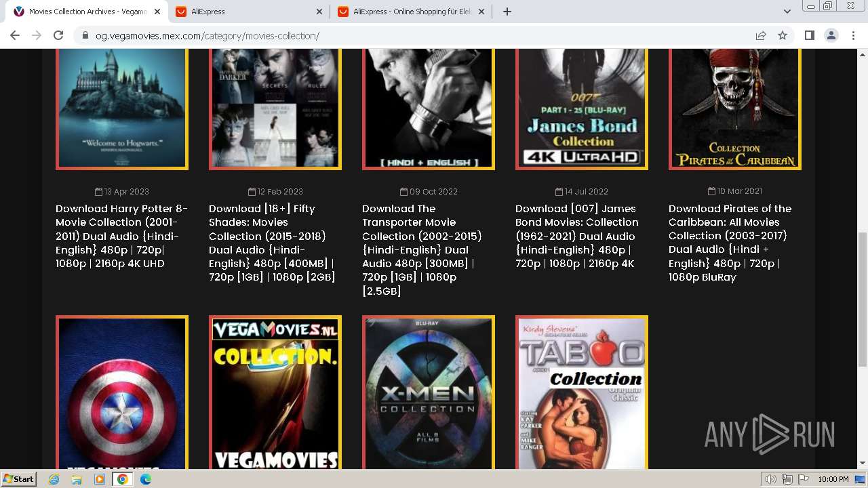
Task: Click the Captain America shield poster
Action: pyautogui.click(x=122, y=392)
